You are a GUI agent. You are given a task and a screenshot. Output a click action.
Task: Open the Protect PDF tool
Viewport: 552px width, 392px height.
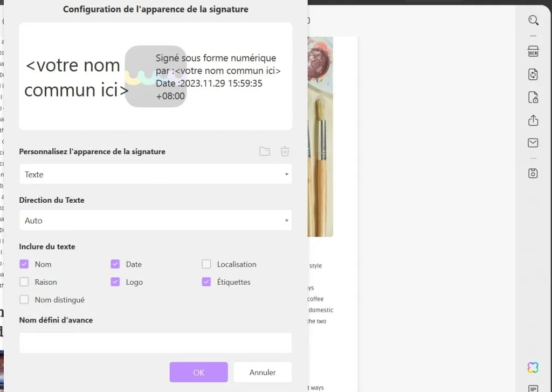point(533,98)
